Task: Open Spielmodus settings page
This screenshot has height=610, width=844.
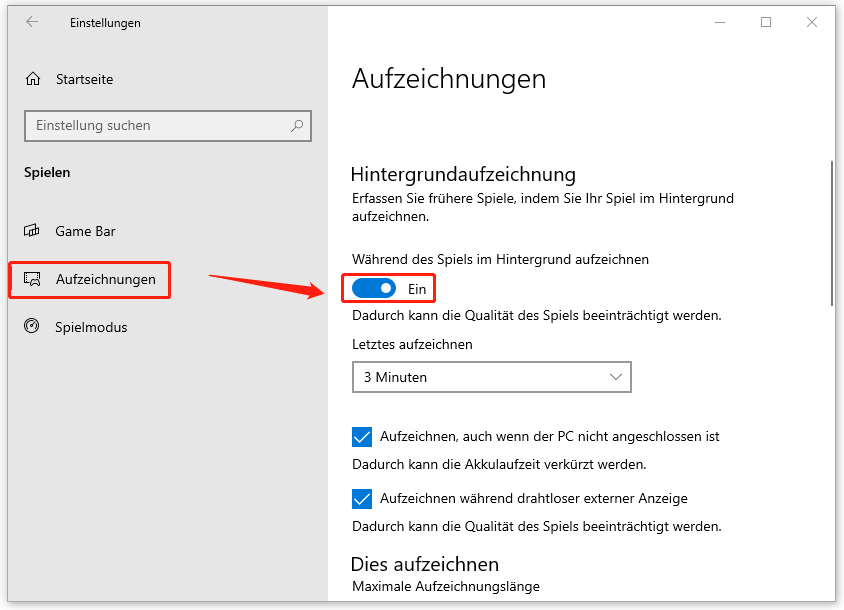Action: tap(91, 327)
